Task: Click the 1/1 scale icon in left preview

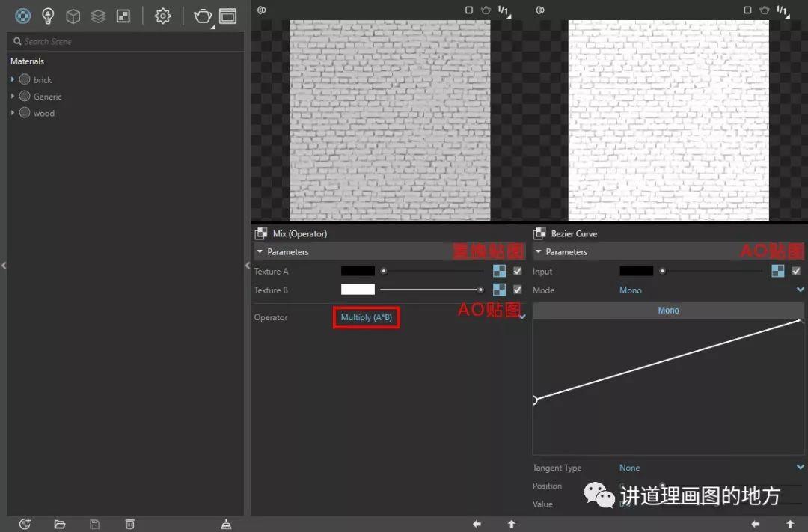Action: 504,10
